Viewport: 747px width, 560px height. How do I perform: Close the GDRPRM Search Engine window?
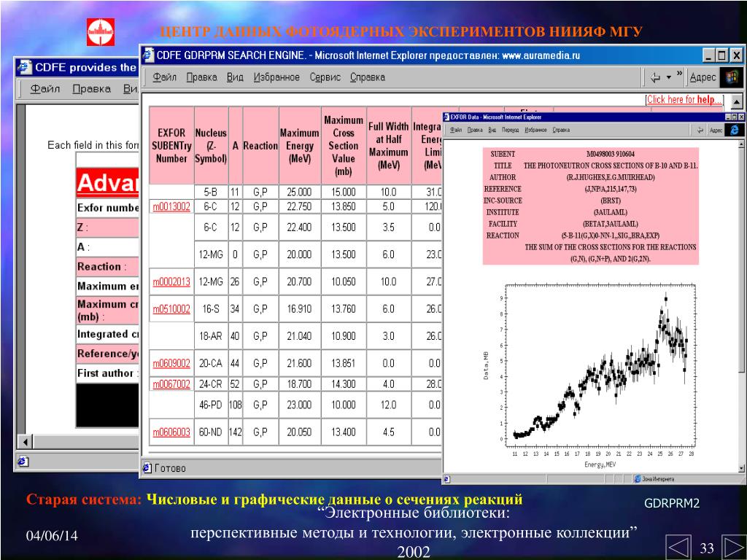pyautogui.click(x=736, y=55)
